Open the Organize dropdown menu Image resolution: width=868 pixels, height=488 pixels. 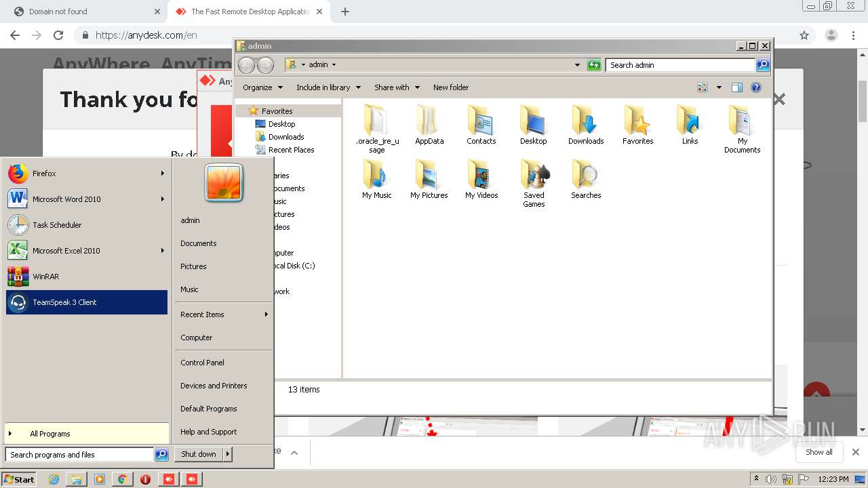[262, 87]
